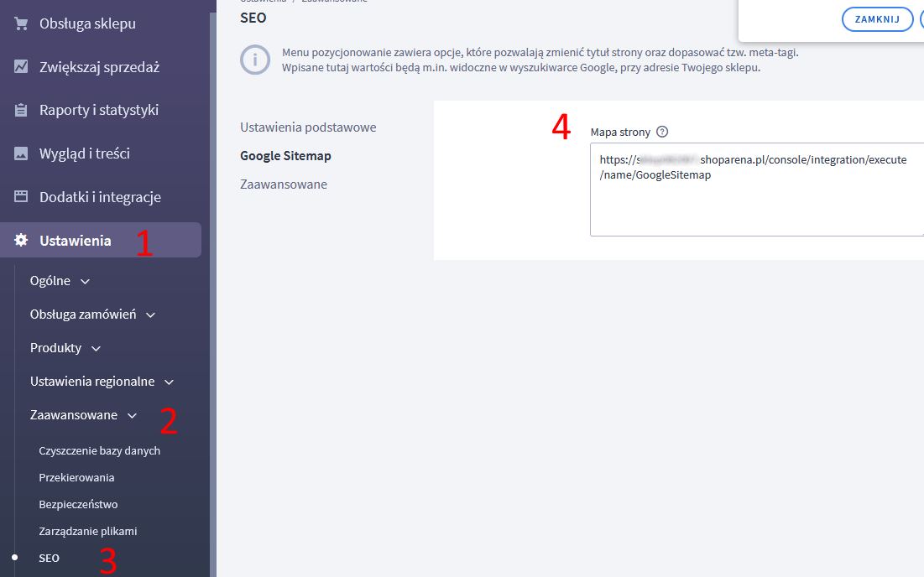Switch to the Zaawansowane SEO tab
This screenshot has width=924, height=577.
284,185
